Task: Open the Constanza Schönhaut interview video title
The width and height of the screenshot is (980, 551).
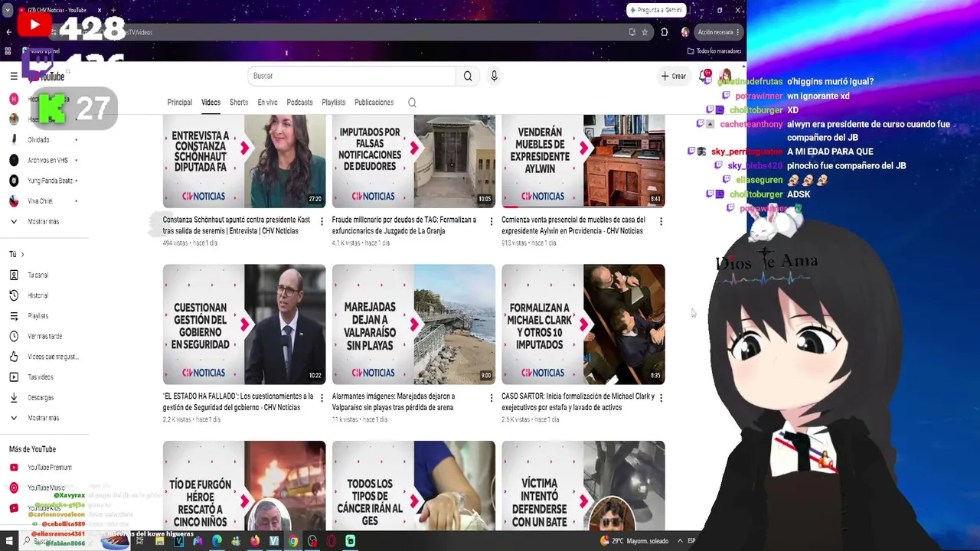Action: click(237, 225)
